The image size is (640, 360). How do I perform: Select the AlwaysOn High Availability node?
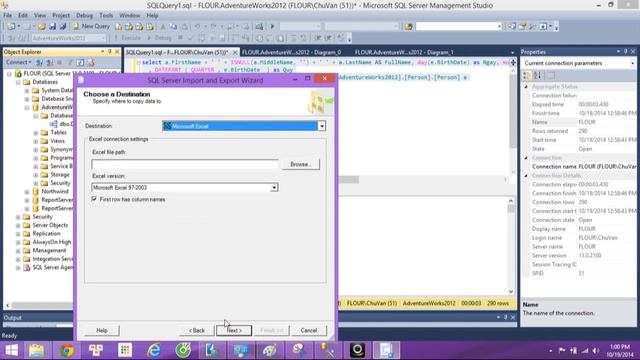click(x=52, y=242)
